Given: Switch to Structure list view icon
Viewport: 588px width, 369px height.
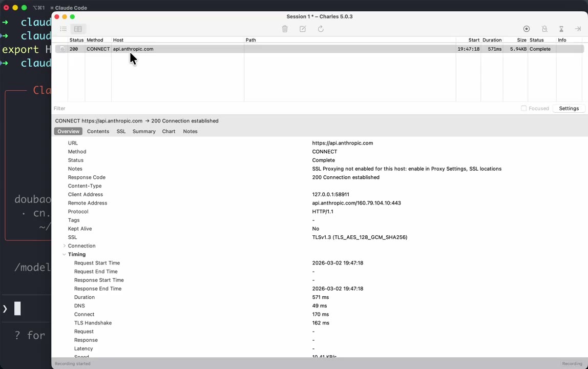Looking at the screenshot, I should [64, 29].
